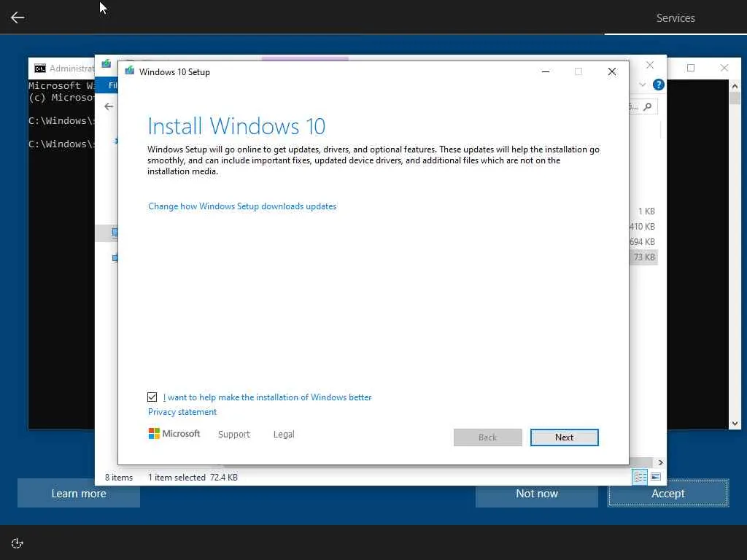This screenshot has height=560, width=747.
Task: Click the File Explorer search magnifier
Action: (x=648, y=106)
